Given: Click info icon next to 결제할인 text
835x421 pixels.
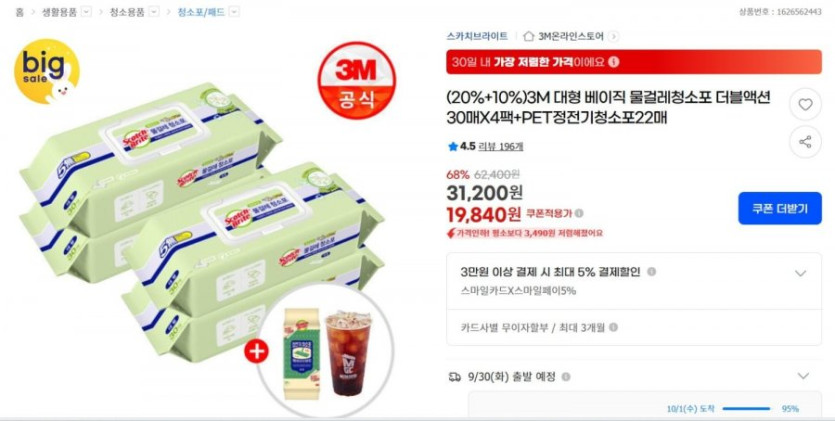Looking at the screenshot, I should (x=651, y=272).
